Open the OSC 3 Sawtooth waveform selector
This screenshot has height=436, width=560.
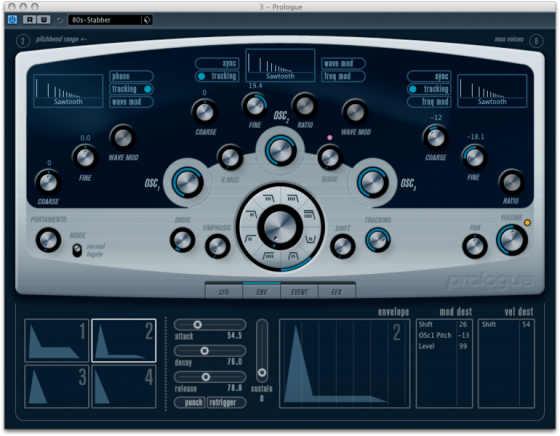coord(492,91)
